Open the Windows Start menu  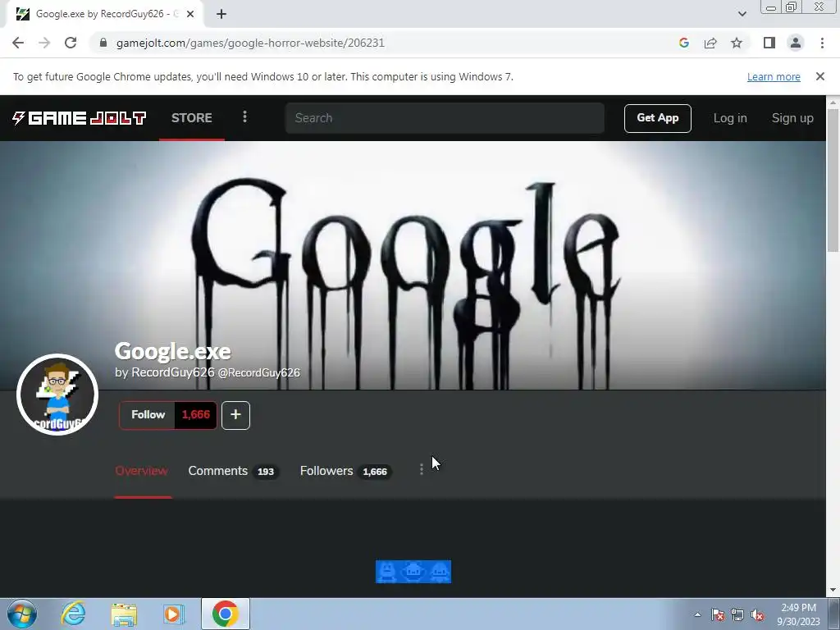pyautogui.click(x=22, y=614)
